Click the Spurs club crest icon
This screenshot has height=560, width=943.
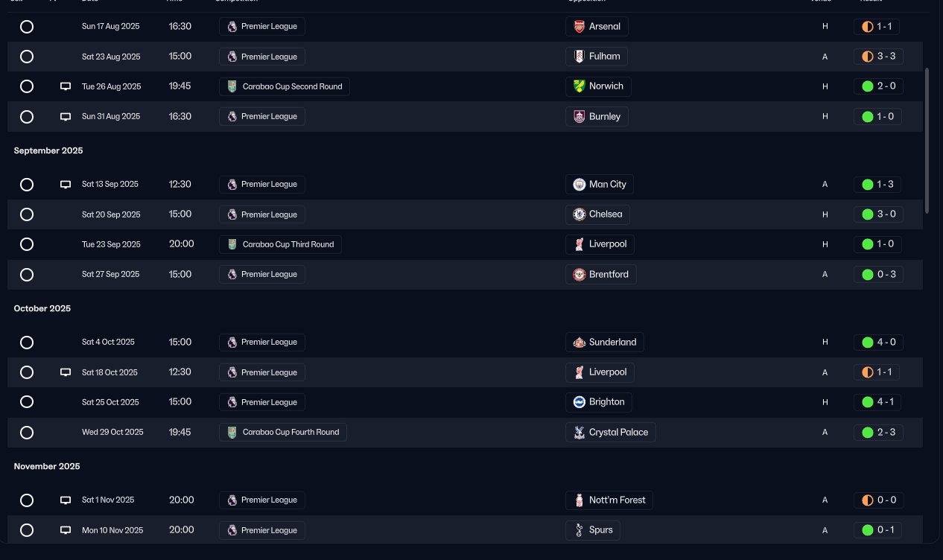tap(580, 530)
